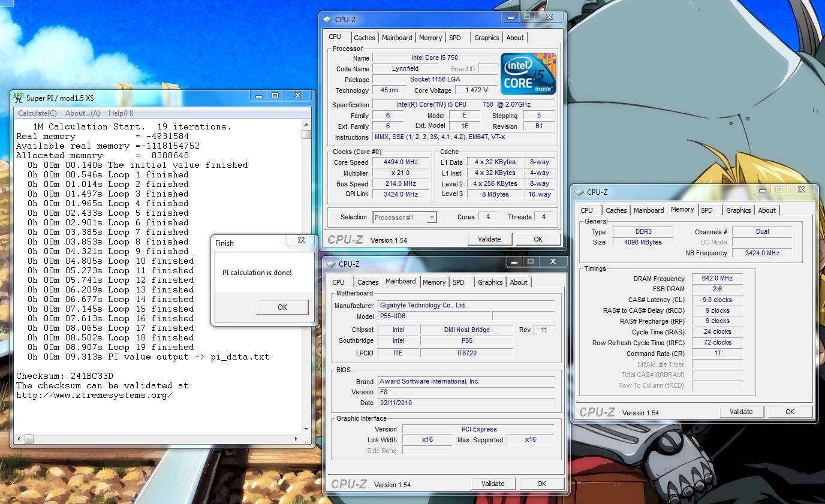The image size is (825, 504).
Task: Click the Bus Speed value 214.0 MHz
Action: coord(401,183)
